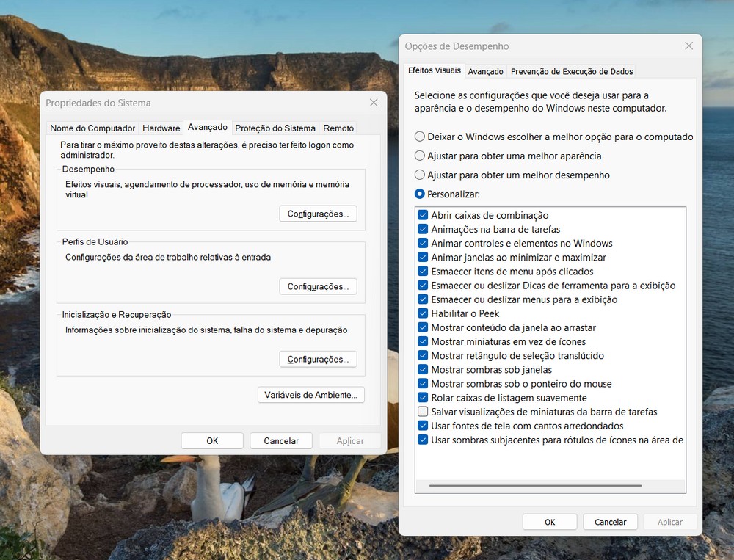This screenshot has width=734, height=560.
Task: Switch to Prevenção de Execução de Dados tab
Action: click(x=572, y=71)
